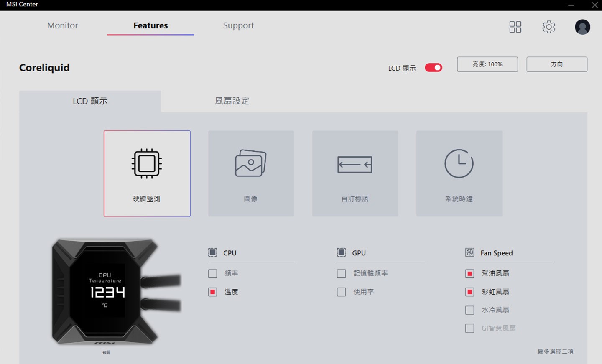The height and width of the screenshot is (364, 602).
Task: Click the MSI Center window title
Action: click(22, 4)
